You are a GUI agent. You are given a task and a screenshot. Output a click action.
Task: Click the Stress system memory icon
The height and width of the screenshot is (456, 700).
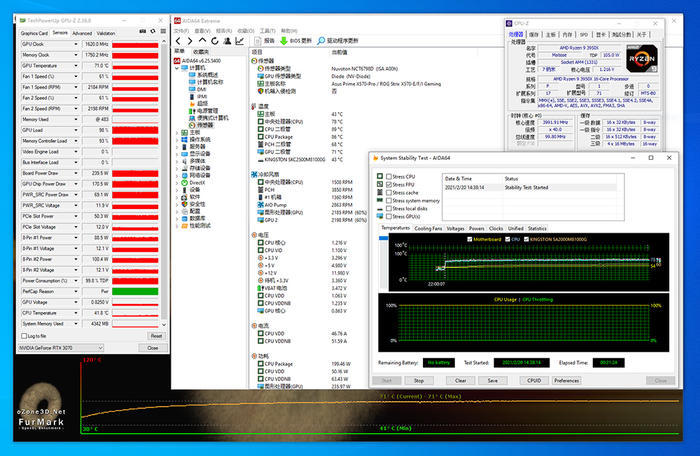point(380,201)
